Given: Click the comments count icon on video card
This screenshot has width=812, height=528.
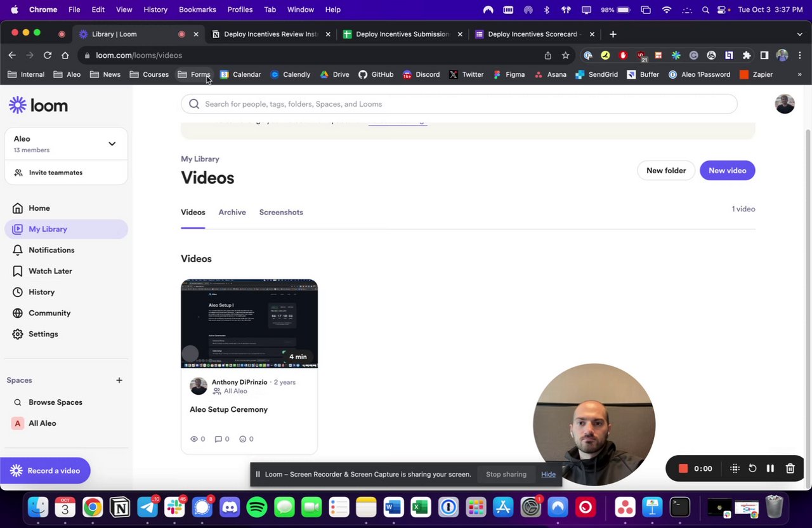Looking at the screenshot, I should [218, 439].
